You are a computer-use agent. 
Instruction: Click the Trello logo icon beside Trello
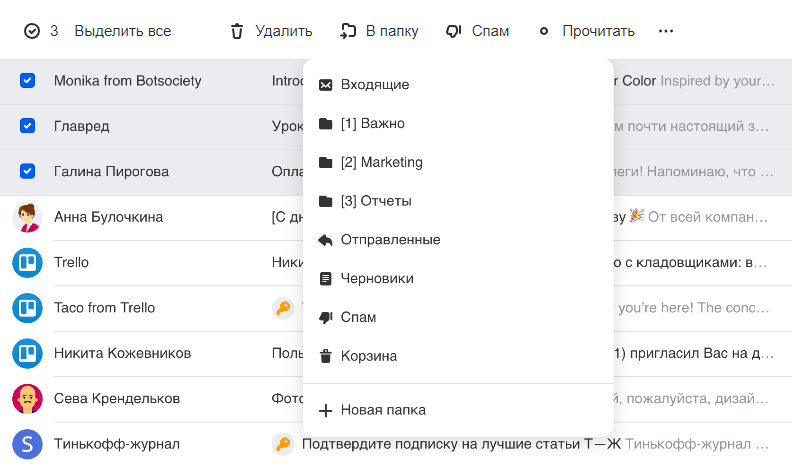point(27,262)
